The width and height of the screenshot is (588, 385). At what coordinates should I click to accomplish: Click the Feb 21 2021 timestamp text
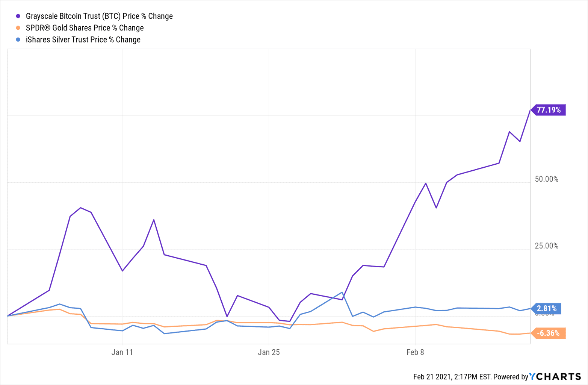click(452, 377)
